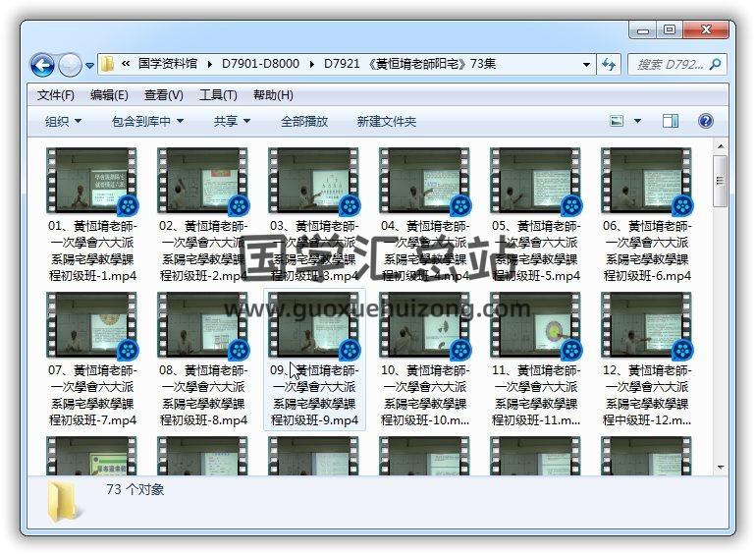Viewport: 756px width, 556px height.
Task: Select video thumbnail 初级班-3.mp4
Action: click(313, 181)
